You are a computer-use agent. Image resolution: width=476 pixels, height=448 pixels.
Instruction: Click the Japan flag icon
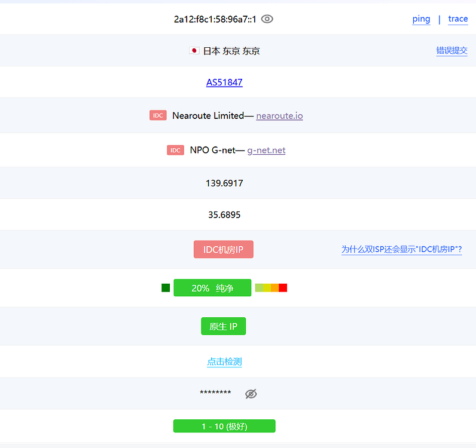click(194, 50)
